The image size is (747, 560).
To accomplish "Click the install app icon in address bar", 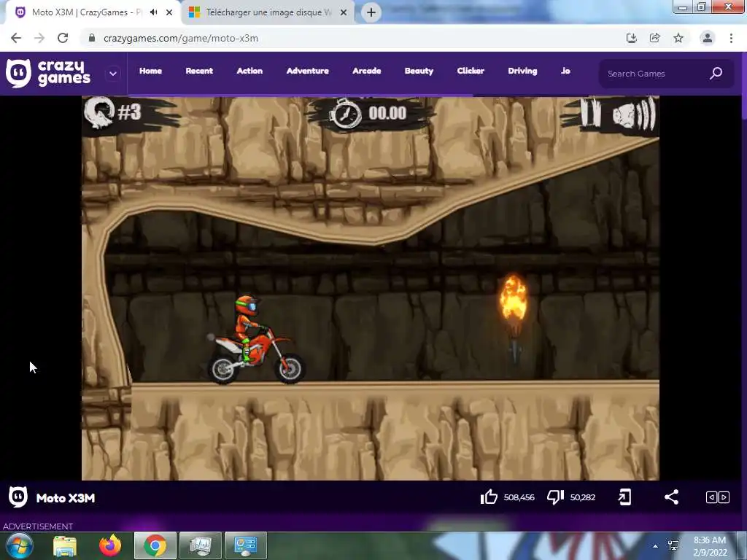I will coord(632,38).
